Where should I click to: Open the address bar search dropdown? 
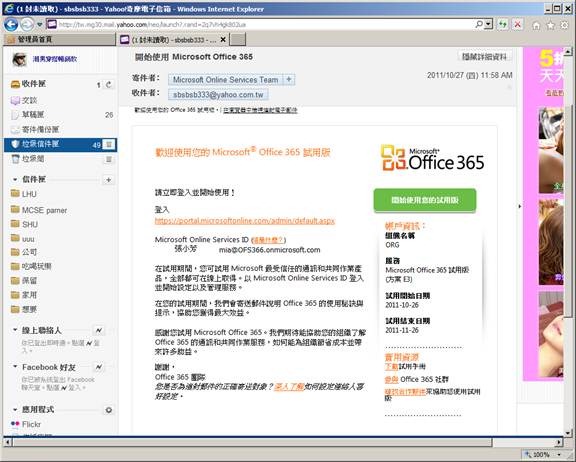click(x=489, y=25)
